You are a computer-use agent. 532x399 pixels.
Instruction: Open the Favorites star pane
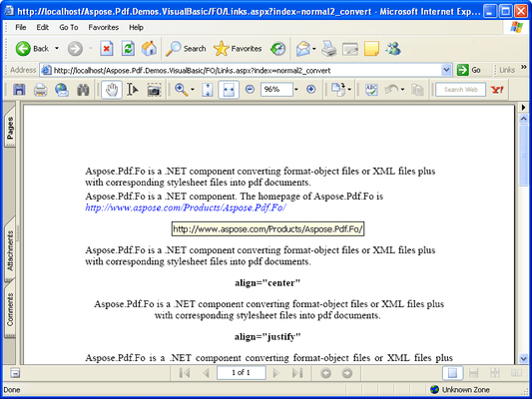pyautogui.click(x=238, y=49)
